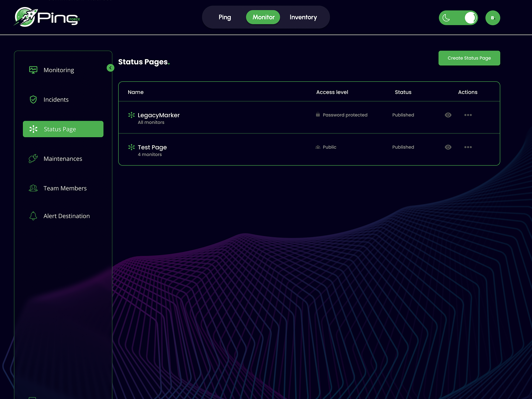This screenshot has width=532, height=399.
Task: Click the "All monitors" subtitle text
Action: [151, 122]
